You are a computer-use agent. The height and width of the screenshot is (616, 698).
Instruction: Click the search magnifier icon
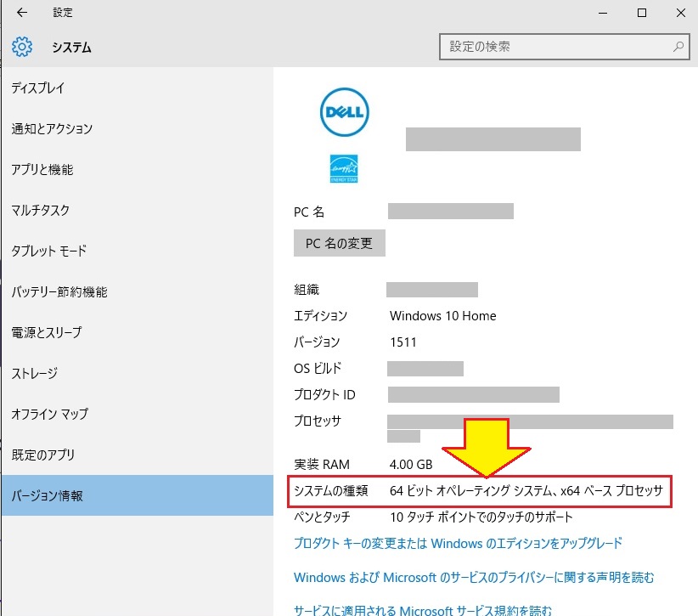point(678,47)
